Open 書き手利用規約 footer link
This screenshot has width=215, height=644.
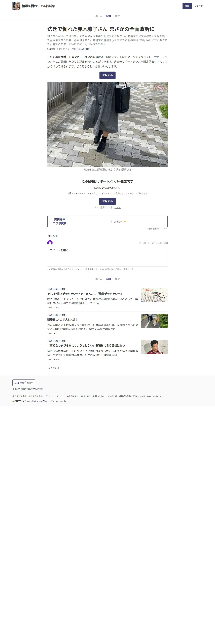point(19,396)
